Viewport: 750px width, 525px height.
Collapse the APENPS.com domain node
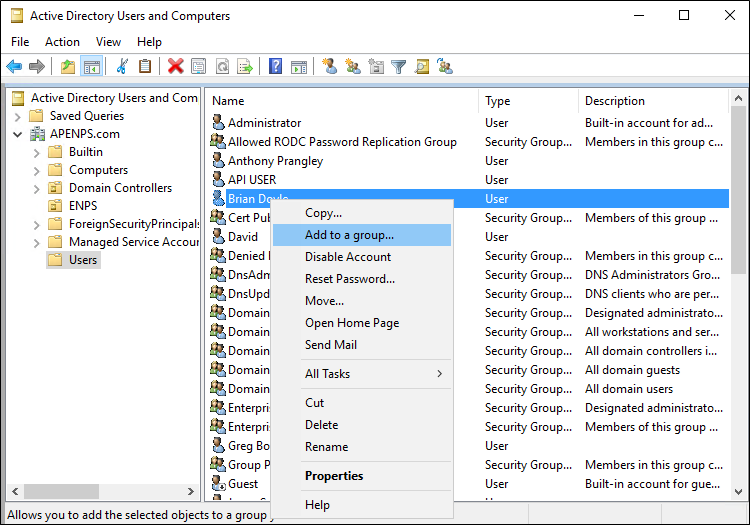pyautogui.click(x=18, y=134)
